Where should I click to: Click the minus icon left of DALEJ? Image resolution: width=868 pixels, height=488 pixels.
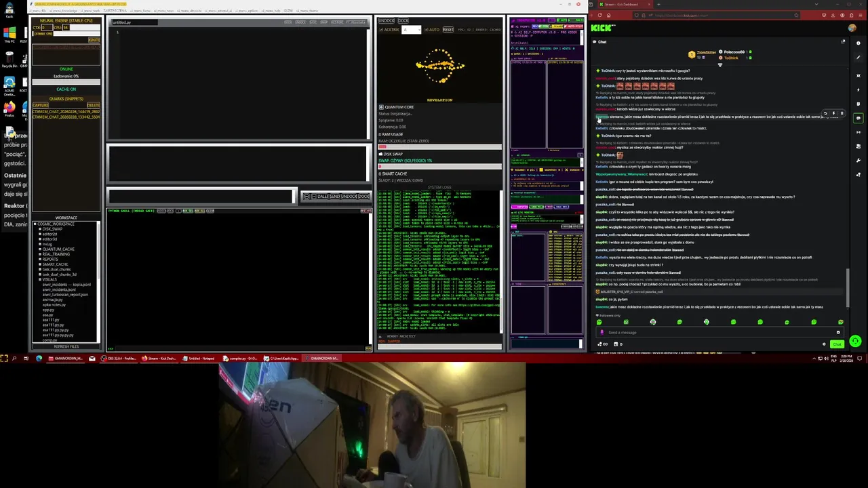pyautogui.click(x=313, y=197)
